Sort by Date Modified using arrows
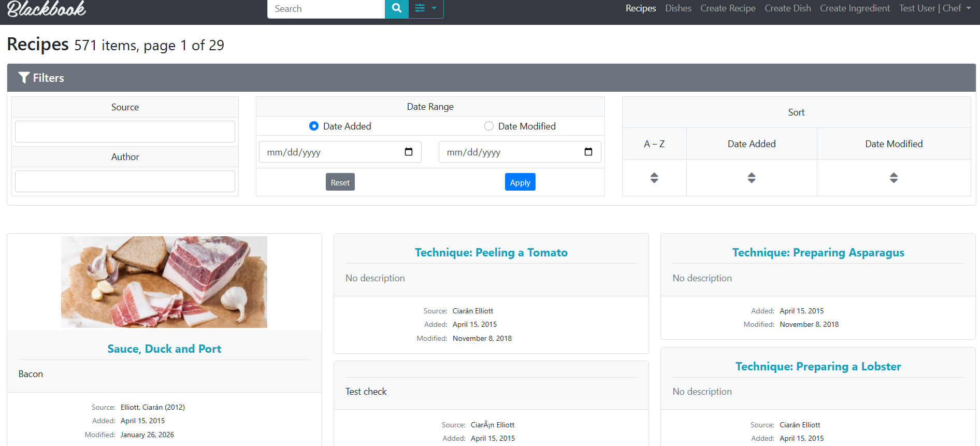Screen dimensions: 980x446 coord(893,178)
